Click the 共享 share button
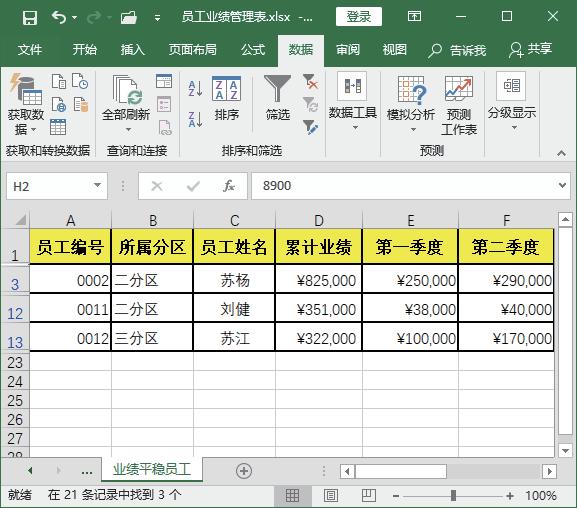This screenshot has width=577, height=508. (530, 49)
